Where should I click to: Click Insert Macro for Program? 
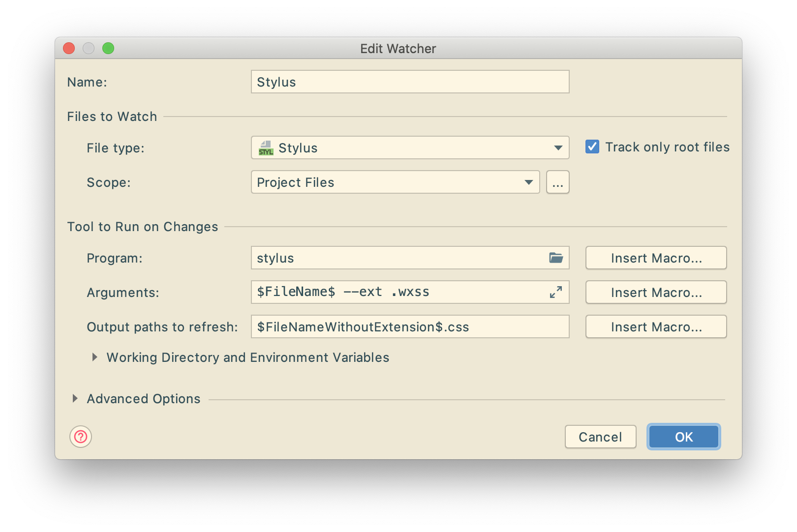point(656,258)
